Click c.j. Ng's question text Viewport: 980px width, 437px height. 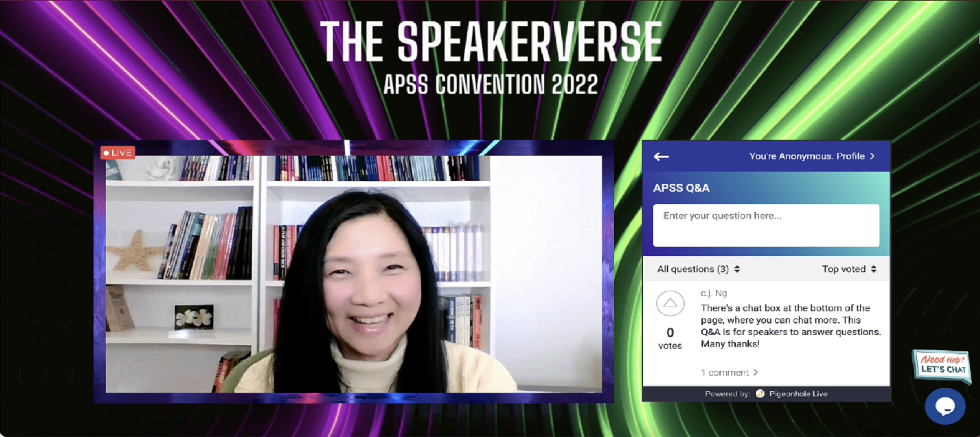pyautogui.click(x=790, y=325)
